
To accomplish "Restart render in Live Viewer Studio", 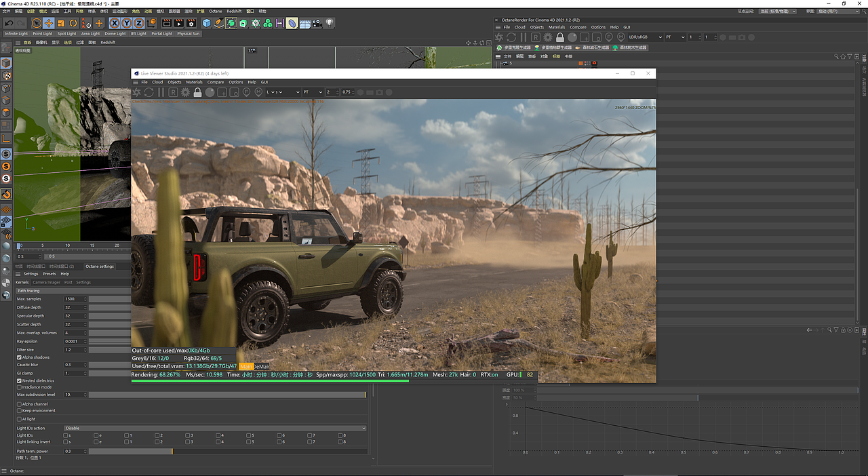I will (x=149, y=92).
